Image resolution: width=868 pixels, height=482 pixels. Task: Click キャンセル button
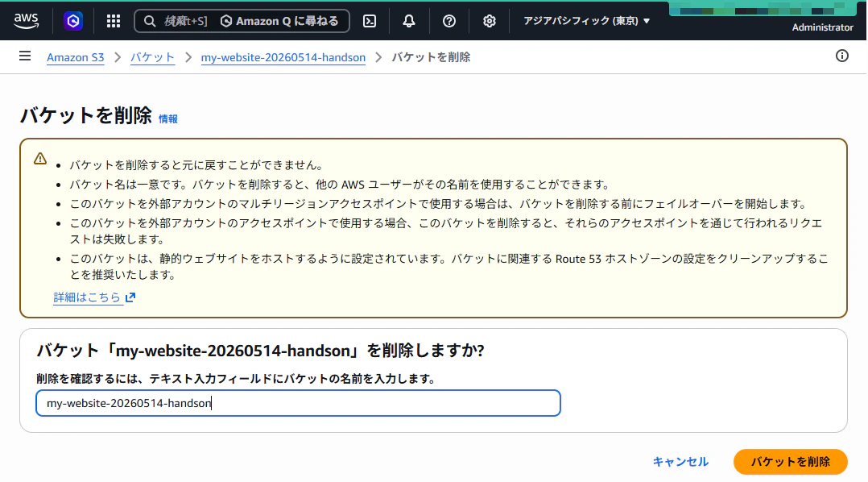(680, 462)
